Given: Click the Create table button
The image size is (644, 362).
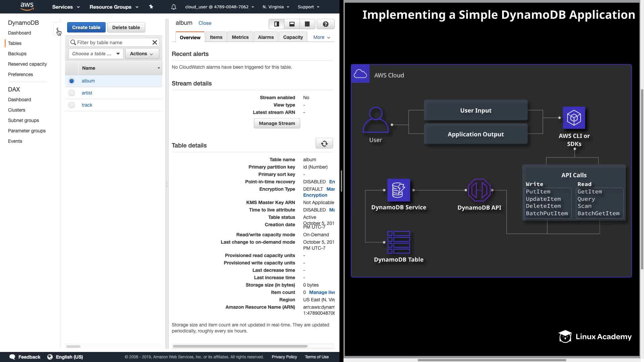Looking at the screenshot, I should click(x=86, y=27).
